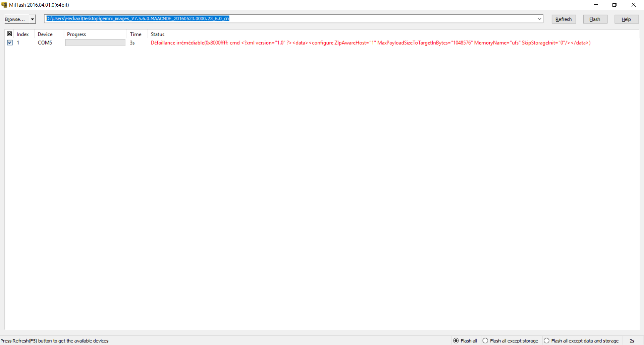Select the COM5 device cell
Image resolution: width=644 pixels, height=345 pixels.
point(45,43)
